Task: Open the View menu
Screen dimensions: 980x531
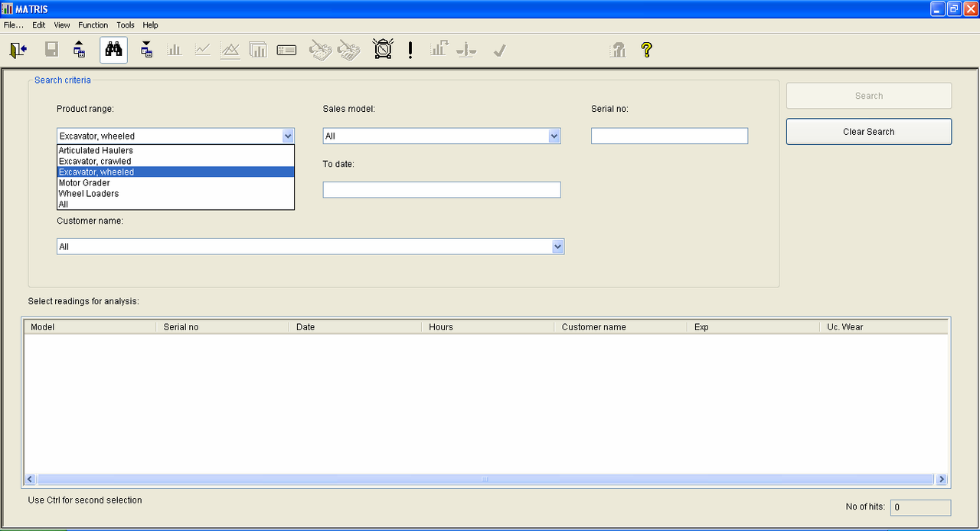Action: pyautogui.click(x=62, y=25)
